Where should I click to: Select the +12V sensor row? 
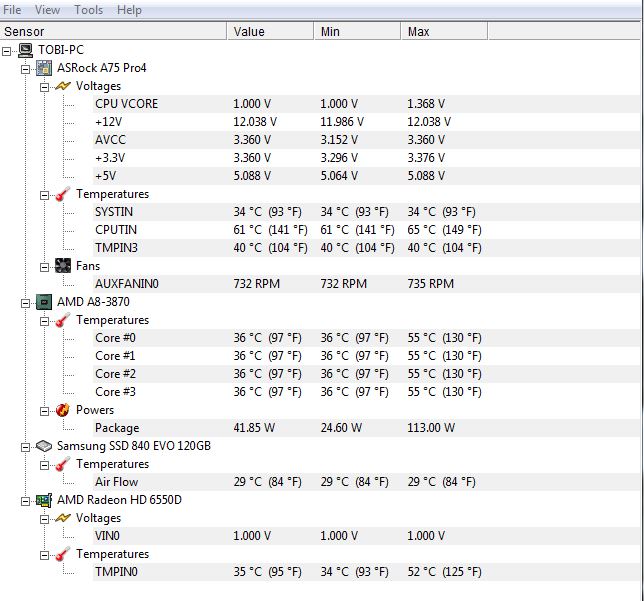click(366, 122)
